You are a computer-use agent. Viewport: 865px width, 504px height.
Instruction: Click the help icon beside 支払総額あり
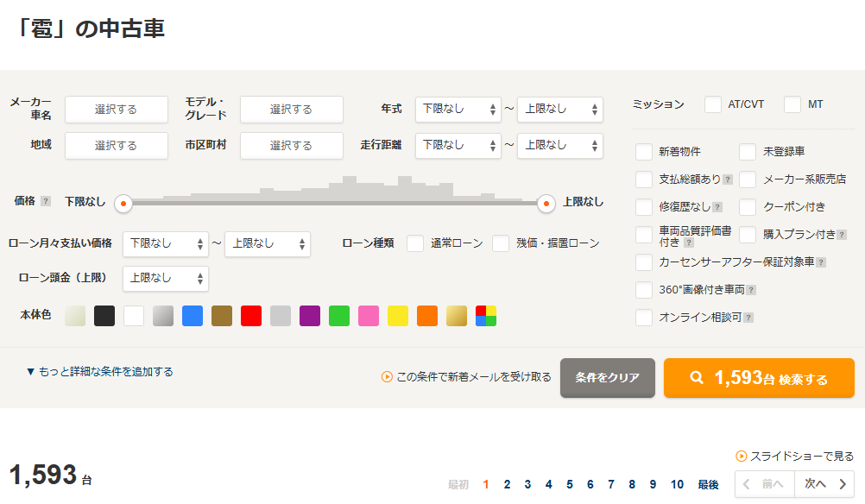728,180
